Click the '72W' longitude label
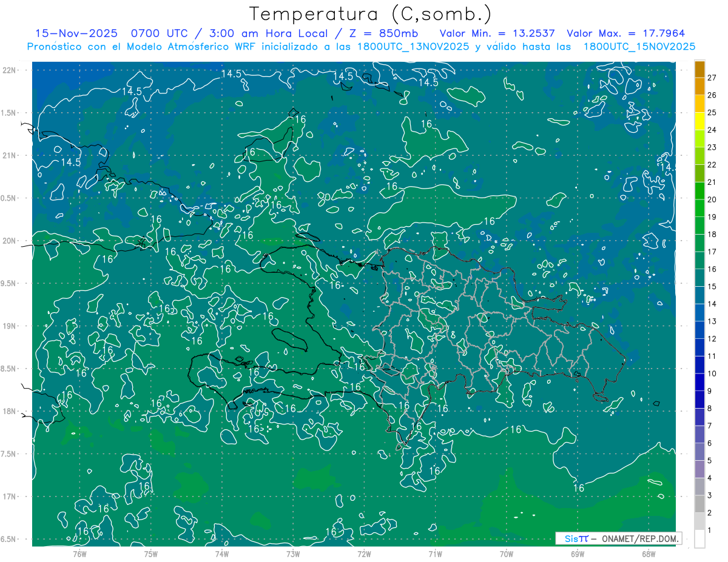This screenshot has height=562, width=728. point(364,554)
